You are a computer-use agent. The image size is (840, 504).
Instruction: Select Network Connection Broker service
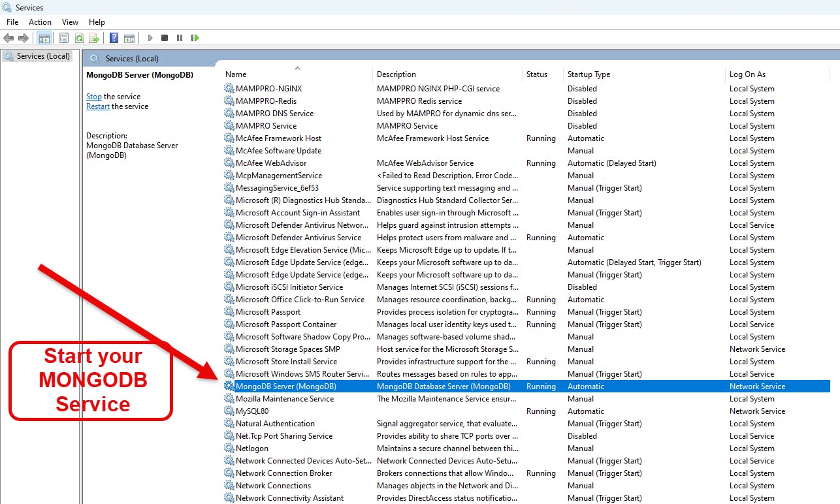click(283, 473)
